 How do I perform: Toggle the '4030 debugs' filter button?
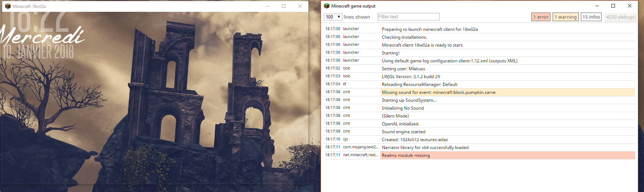coord(620,17)
